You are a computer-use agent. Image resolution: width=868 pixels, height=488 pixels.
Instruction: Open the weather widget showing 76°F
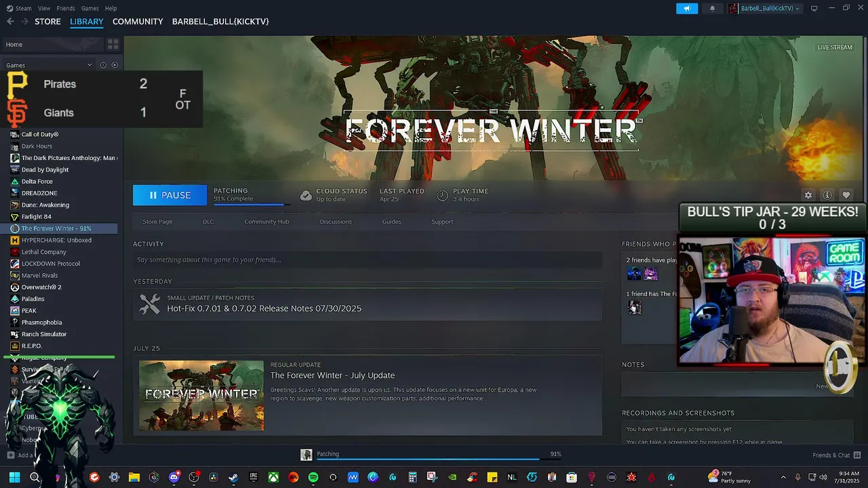(x=731, y=477)
